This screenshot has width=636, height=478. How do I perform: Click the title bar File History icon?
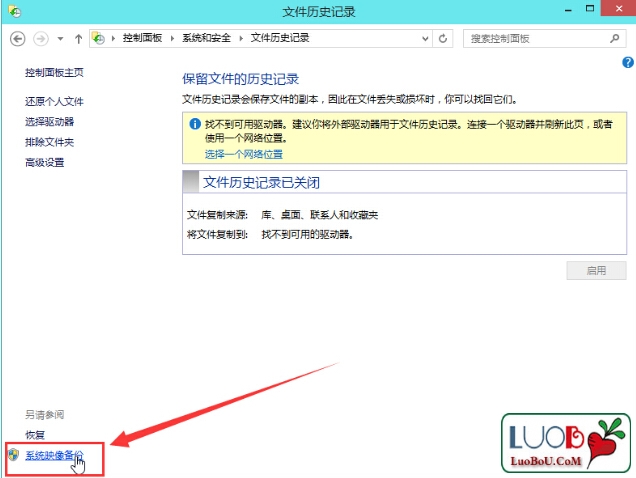click(x=14, y=11)
